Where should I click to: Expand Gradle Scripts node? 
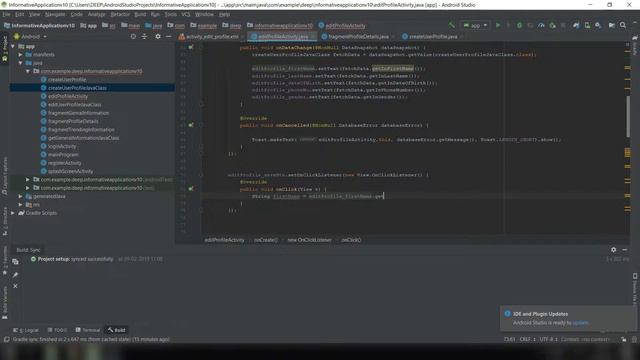point(13,213)
